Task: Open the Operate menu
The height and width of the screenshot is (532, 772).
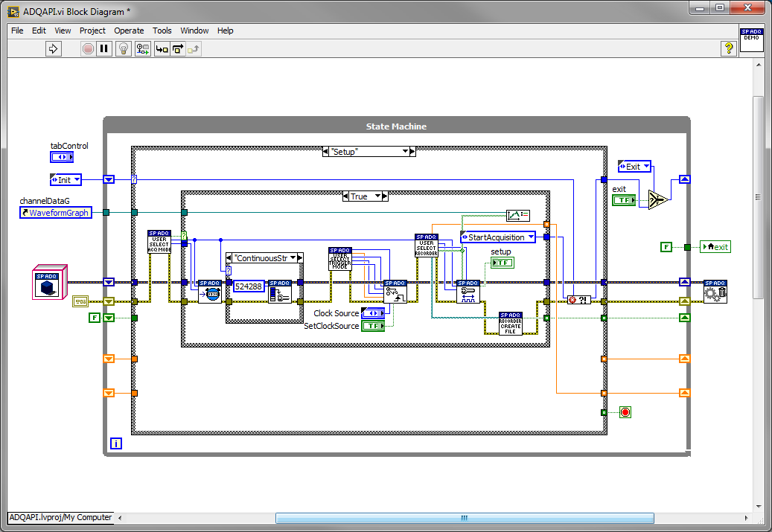Action: (x=129, y=31)
